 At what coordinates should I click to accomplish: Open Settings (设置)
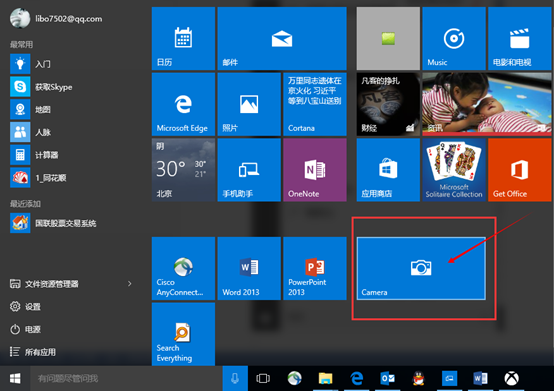[x=25, y=307]
